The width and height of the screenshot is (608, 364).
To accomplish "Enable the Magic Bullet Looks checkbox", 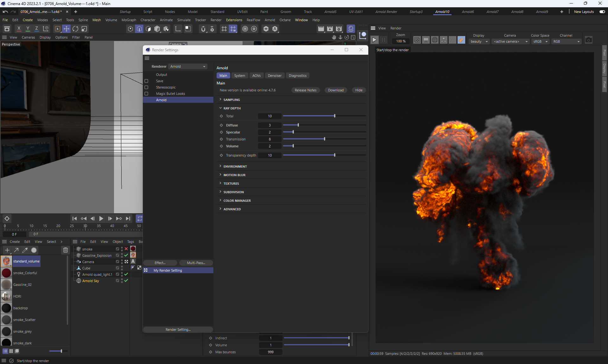I will coord(146,94).
